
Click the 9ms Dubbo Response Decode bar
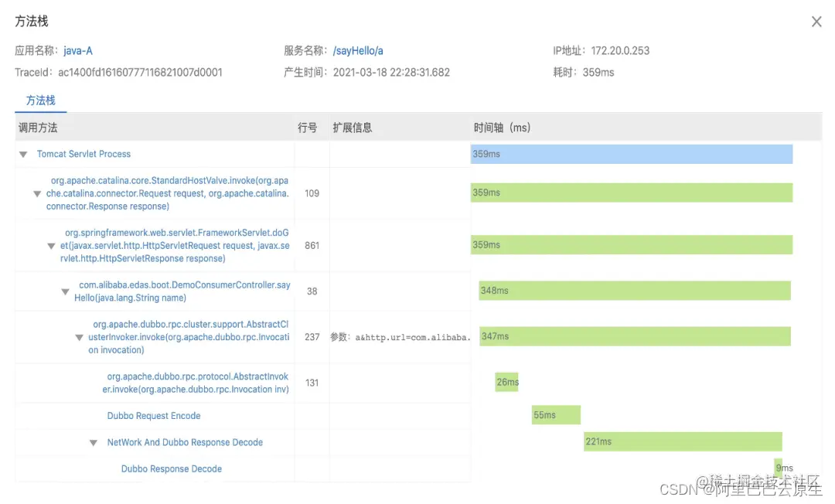(x=779, y=468)
